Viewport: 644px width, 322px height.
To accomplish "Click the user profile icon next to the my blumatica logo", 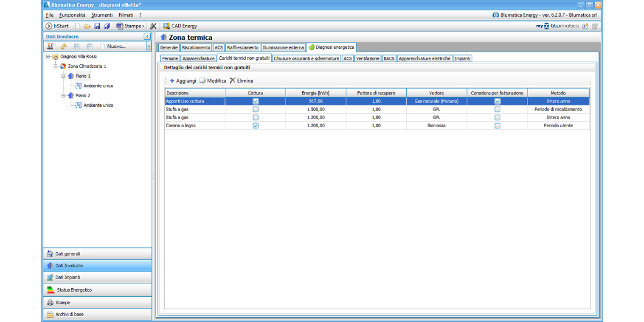I will (585, 26).
